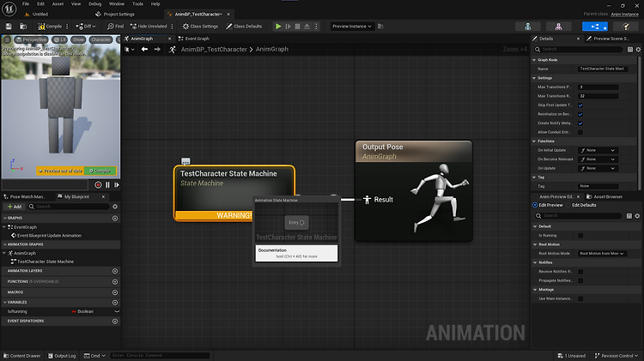The image size is (644, 361).
Task: Collapse the Animation Graphs section
Action: 5,244
